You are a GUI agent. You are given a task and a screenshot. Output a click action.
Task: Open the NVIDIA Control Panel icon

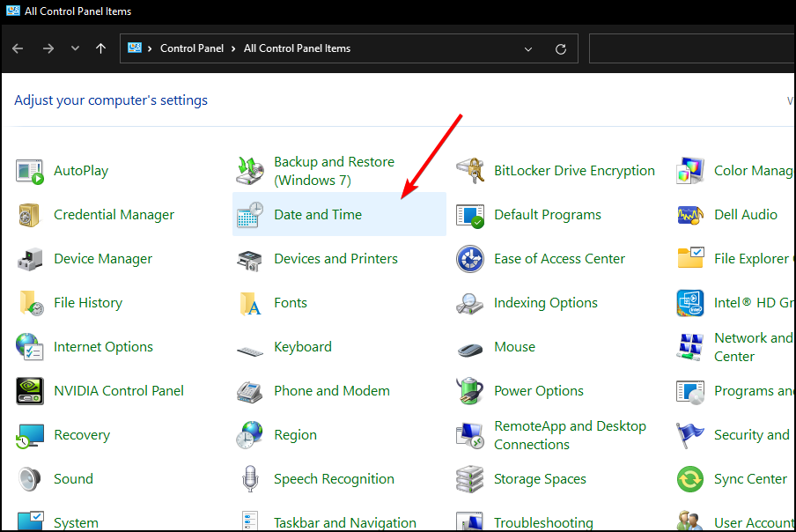[30, 391]
